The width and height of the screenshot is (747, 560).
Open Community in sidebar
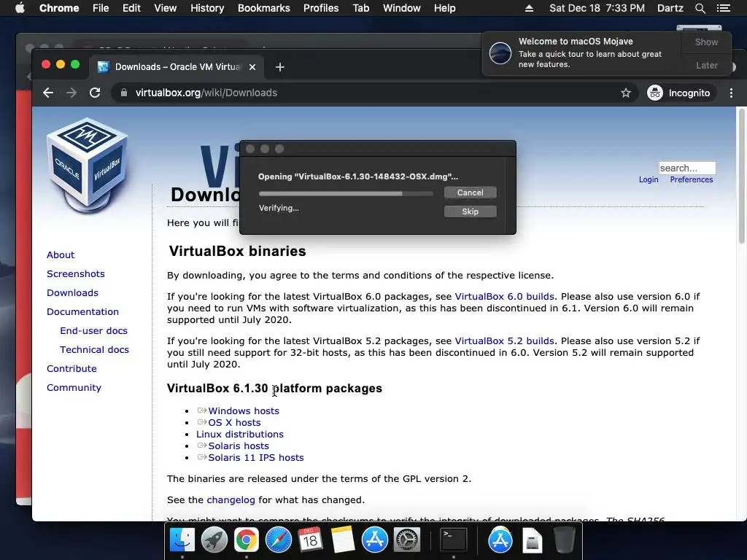click(x=74, y=388)
